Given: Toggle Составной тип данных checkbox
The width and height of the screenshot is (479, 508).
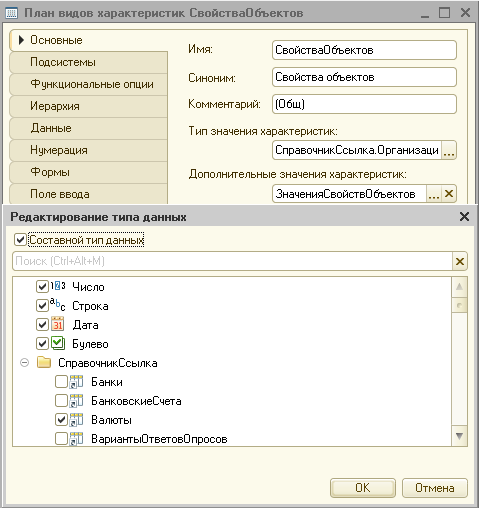Looking at the screenshot, I should (20, 240).
